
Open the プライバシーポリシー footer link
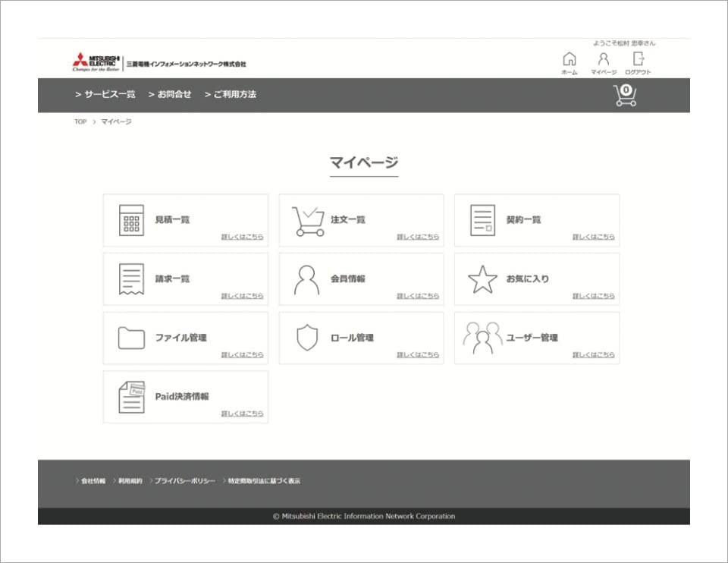click(184, 481)
